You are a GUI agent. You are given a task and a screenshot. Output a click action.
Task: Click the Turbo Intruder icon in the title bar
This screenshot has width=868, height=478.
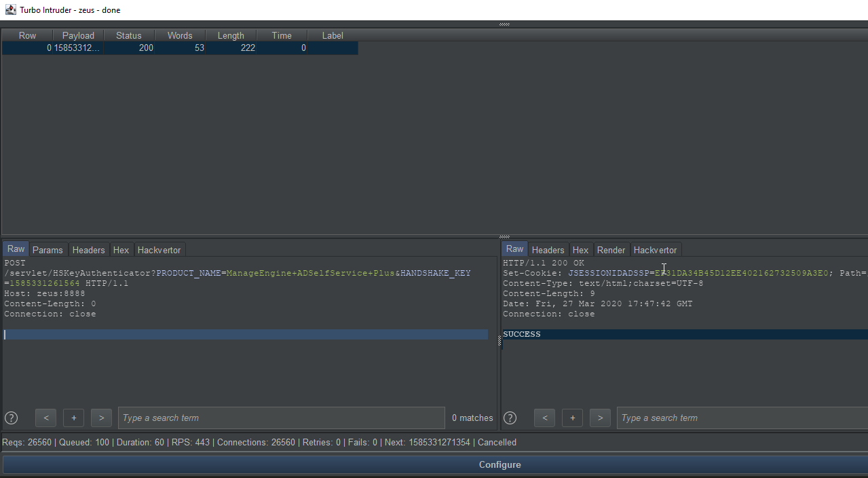[x=10, y=10]
